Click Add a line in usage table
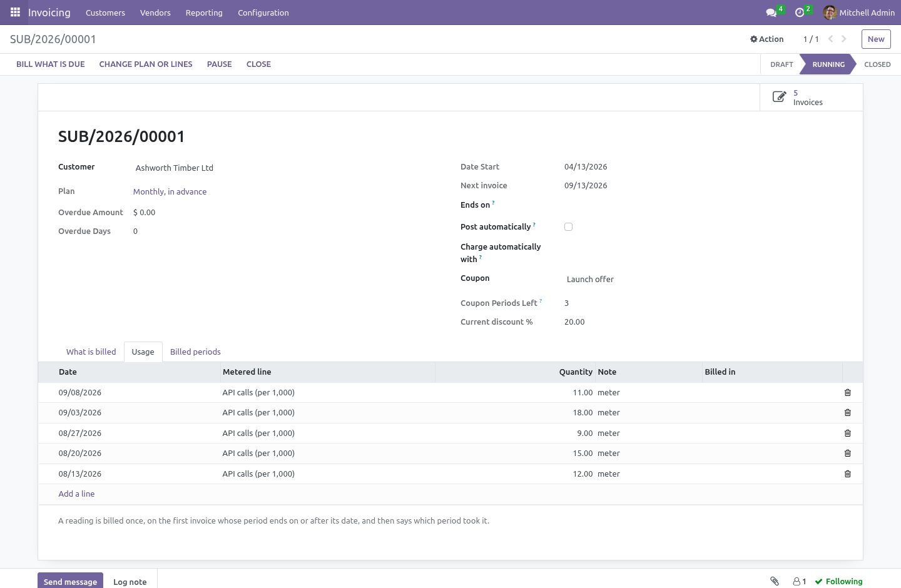 point(77,494)
